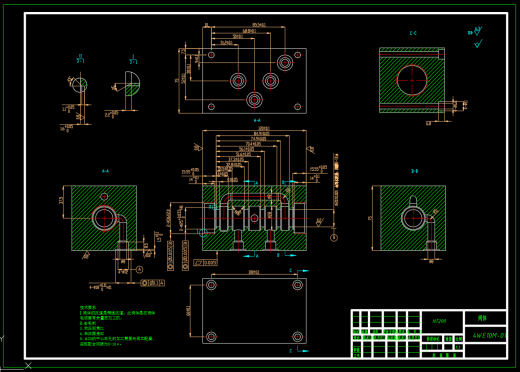
Task: Select the green technical requirements text block
Action: click(117, 325)
